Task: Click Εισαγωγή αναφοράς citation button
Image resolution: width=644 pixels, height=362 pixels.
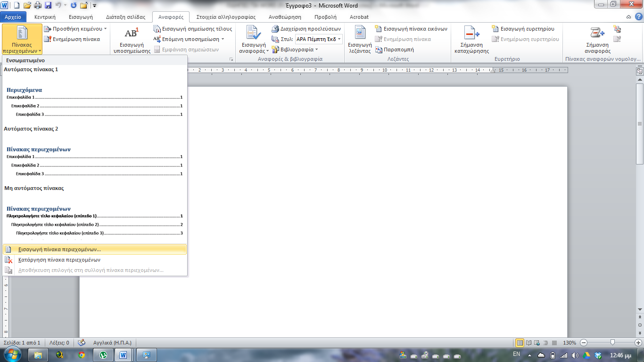Action: coord(254,41)
